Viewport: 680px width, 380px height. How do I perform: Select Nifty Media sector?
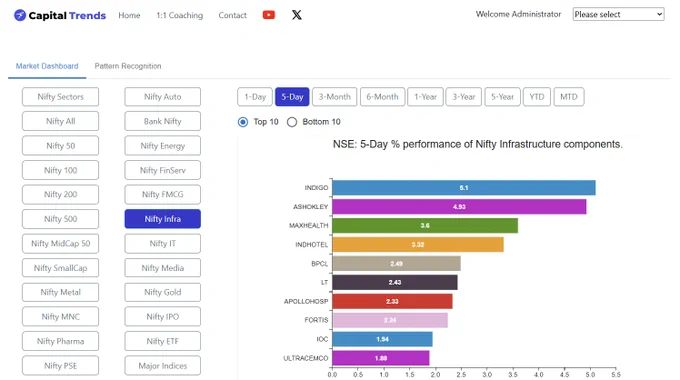[163, 268]
